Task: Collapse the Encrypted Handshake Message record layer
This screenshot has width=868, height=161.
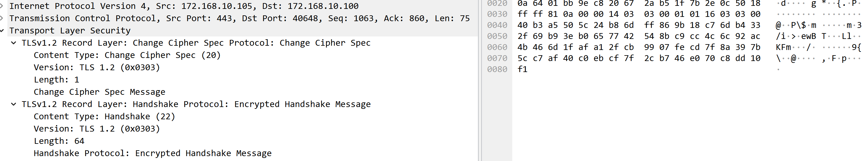Action: coord(14,104)
